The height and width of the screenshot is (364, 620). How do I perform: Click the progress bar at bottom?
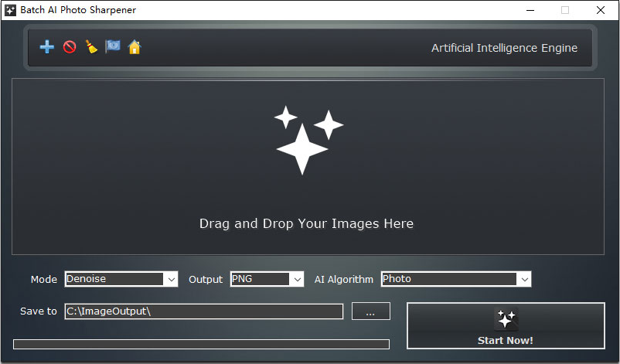[201, 344]
